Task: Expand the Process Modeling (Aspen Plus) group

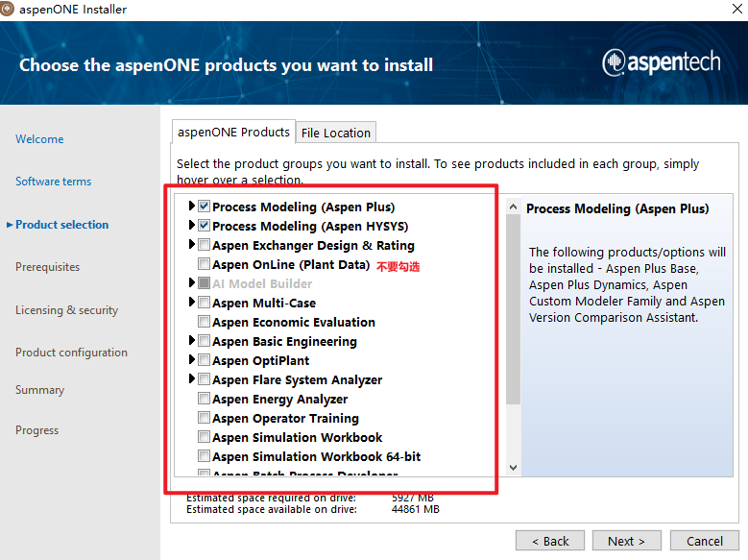Action: pyautogui.click(x=192, y=207)
